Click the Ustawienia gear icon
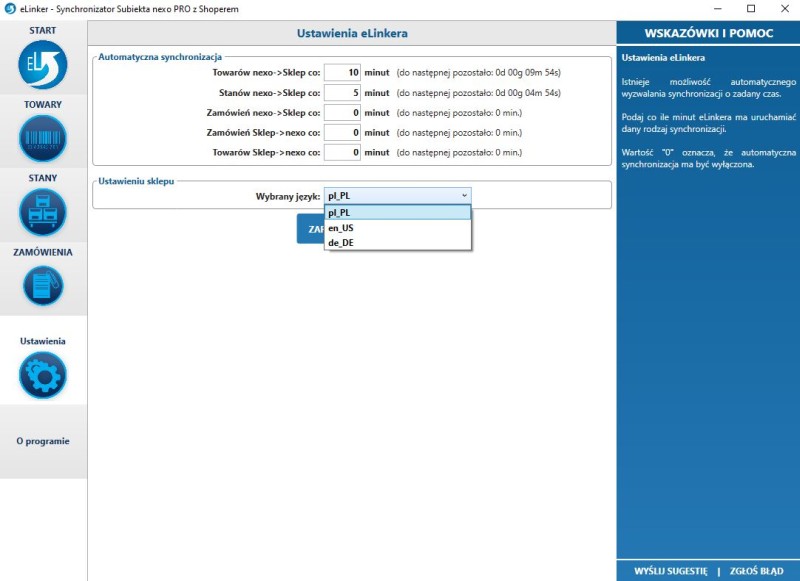 tap(43, 375)
